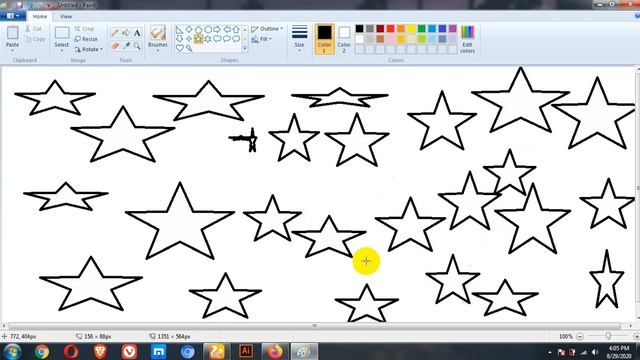Choose the pentagon shape
This screenshot has width=640, height=360.
click(x=198, y=30)
